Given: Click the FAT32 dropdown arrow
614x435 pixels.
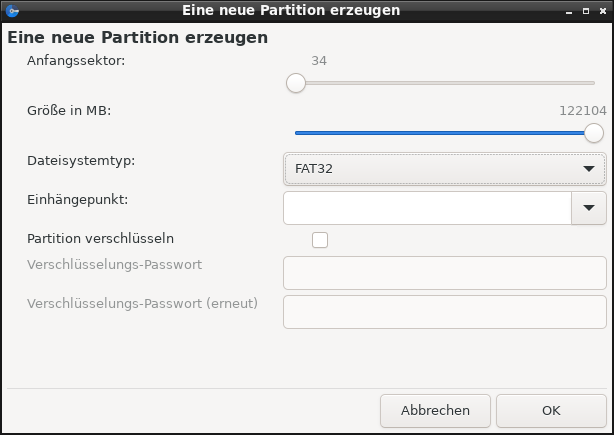Looking at the screenshot, I should pyautogui.click(x=589, y=169).
